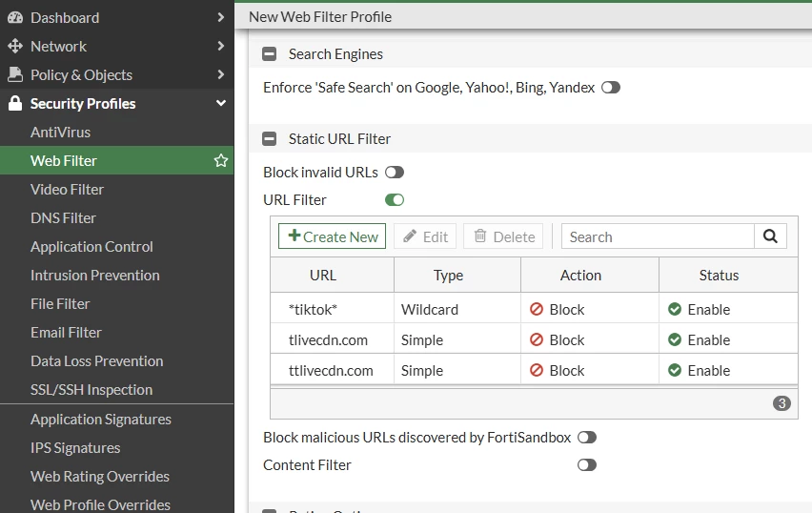
Task: Sort by URL column header
Action: click(332, 276)
